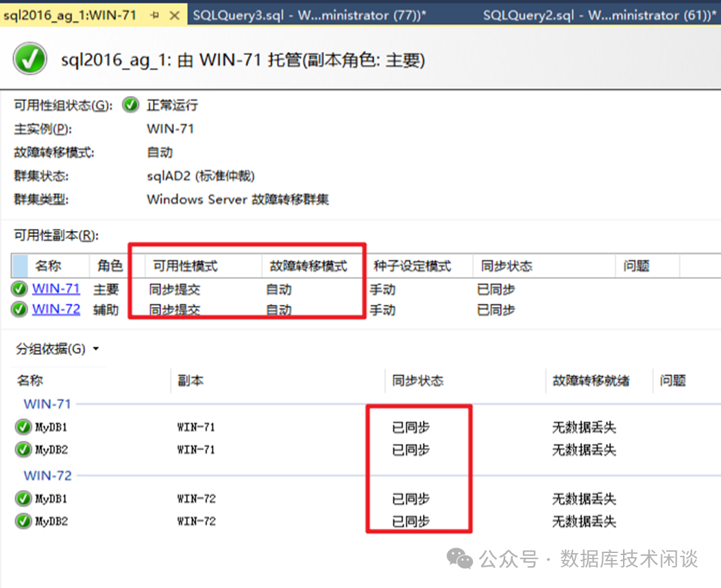Click database list 问题 column header
The width and height of the screenshot is (721, 588).
tap(673, 380)
